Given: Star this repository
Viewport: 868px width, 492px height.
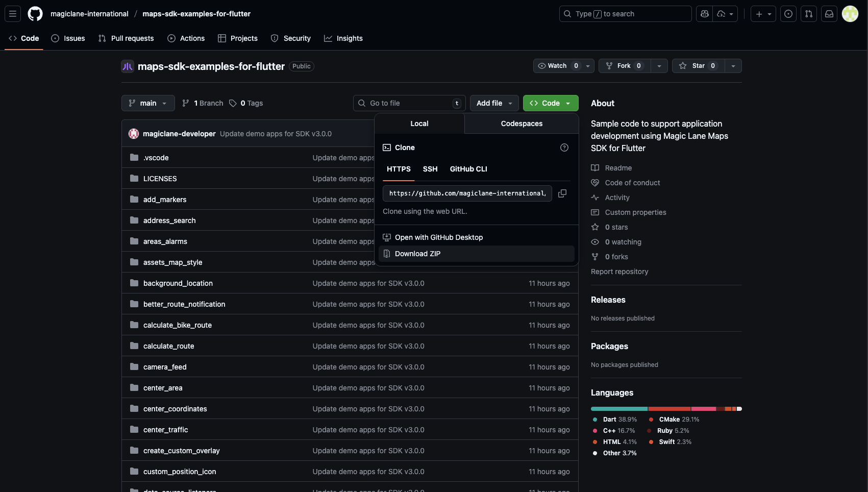Looking at the screenshot, I should point(698,66).
